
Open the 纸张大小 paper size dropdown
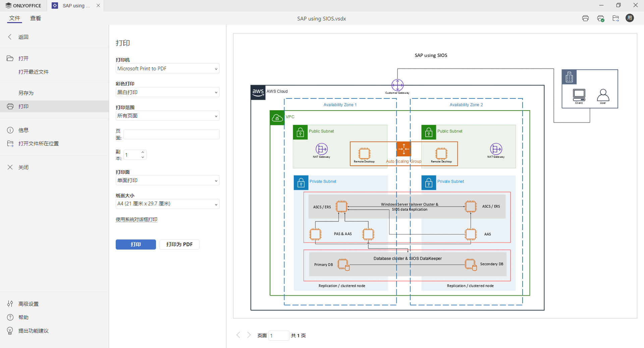pos(167,204)
